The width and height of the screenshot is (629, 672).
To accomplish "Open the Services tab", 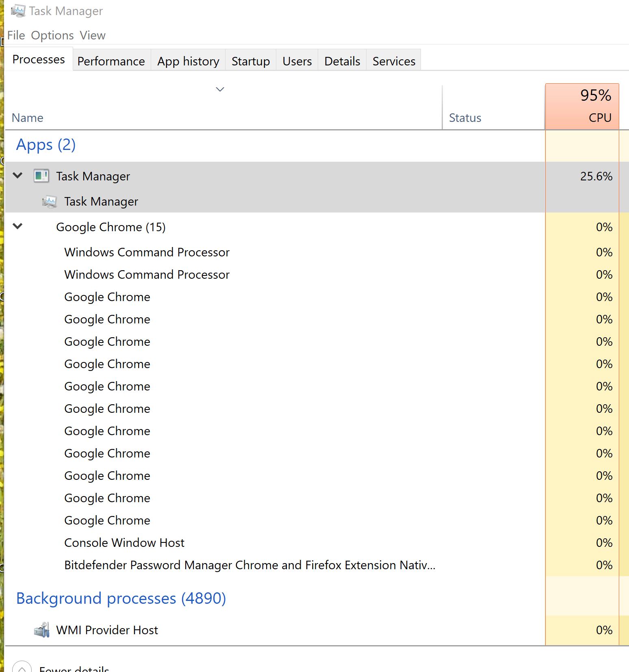I will 394,61.
